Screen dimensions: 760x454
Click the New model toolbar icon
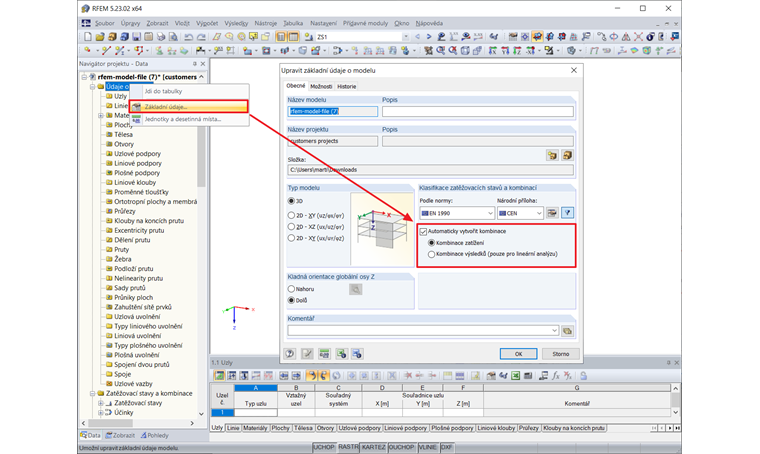pyautogui.click(x=88, y=37)
